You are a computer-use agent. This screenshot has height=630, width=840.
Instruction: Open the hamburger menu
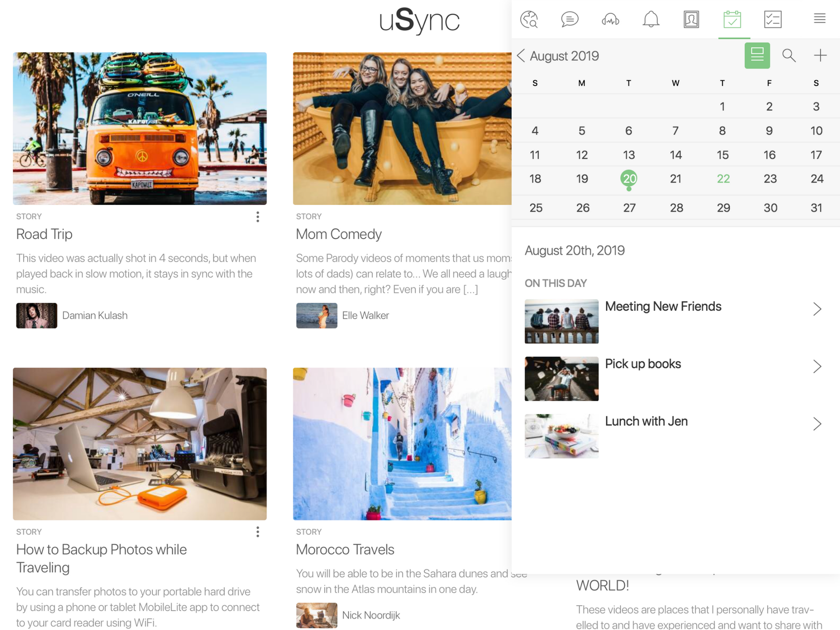(x=819, y=18)
